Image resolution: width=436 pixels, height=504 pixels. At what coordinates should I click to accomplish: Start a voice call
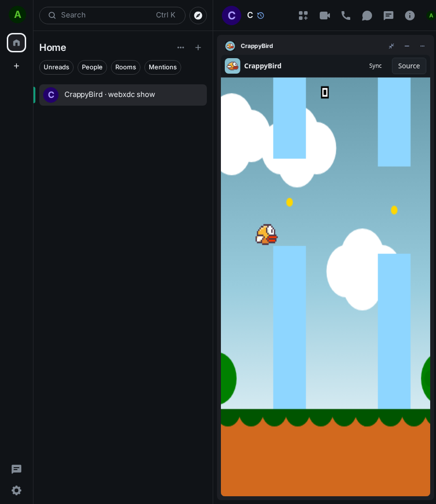[346, 16]
